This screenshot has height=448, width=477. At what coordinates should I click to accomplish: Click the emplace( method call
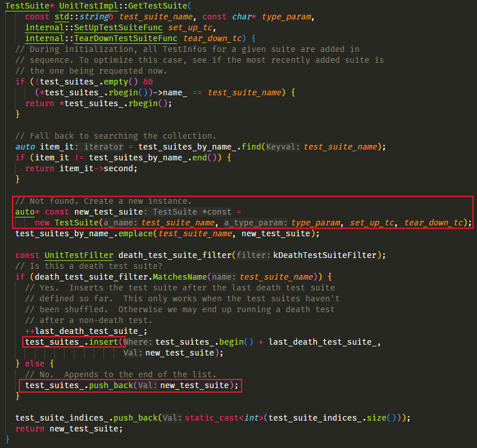point(138,233)
